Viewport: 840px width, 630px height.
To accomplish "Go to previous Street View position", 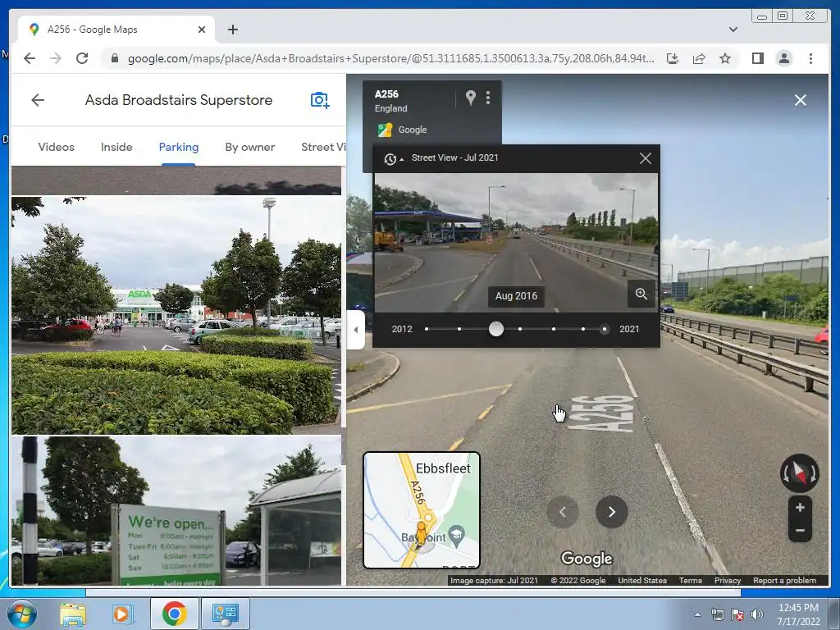I will click(563, 512).
